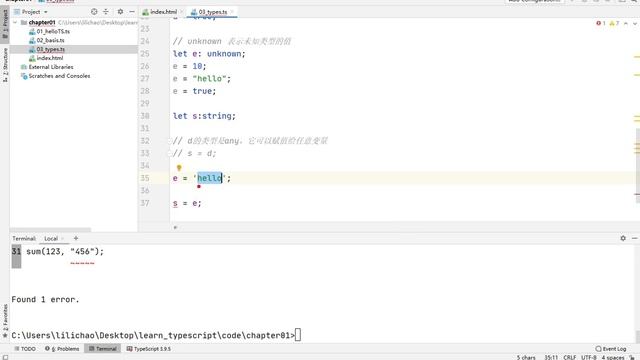Screen dimensions: 640x360
Task: Hide the Project panel with minus icon
Action: coord(132,12)
